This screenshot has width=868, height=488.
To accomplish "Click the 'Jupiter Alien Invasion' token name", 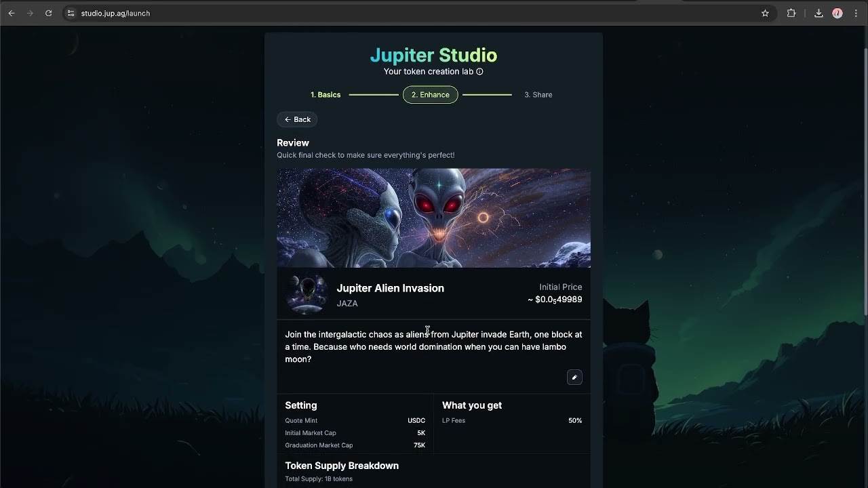I will pos(391,288).
